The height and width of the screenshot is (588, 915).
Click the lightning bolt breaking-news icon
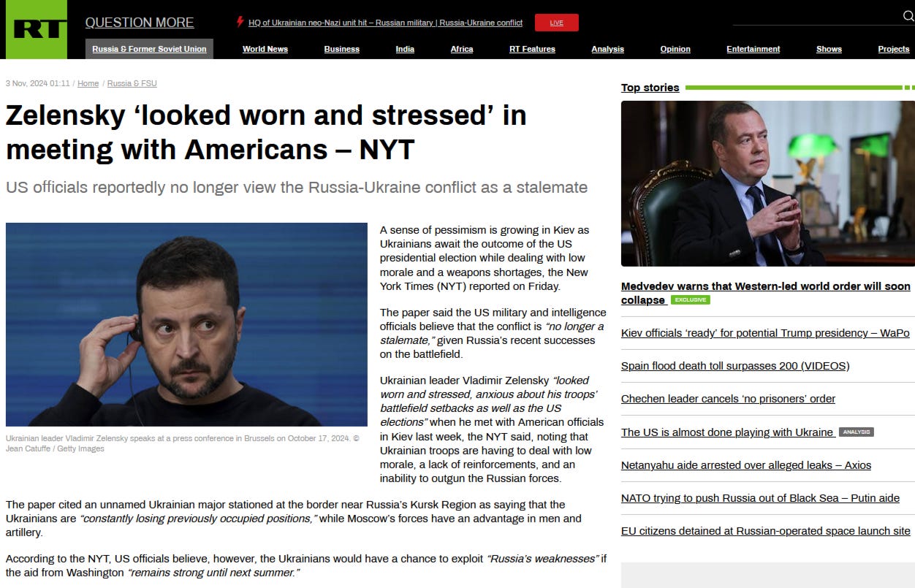(x=240, y=22)
